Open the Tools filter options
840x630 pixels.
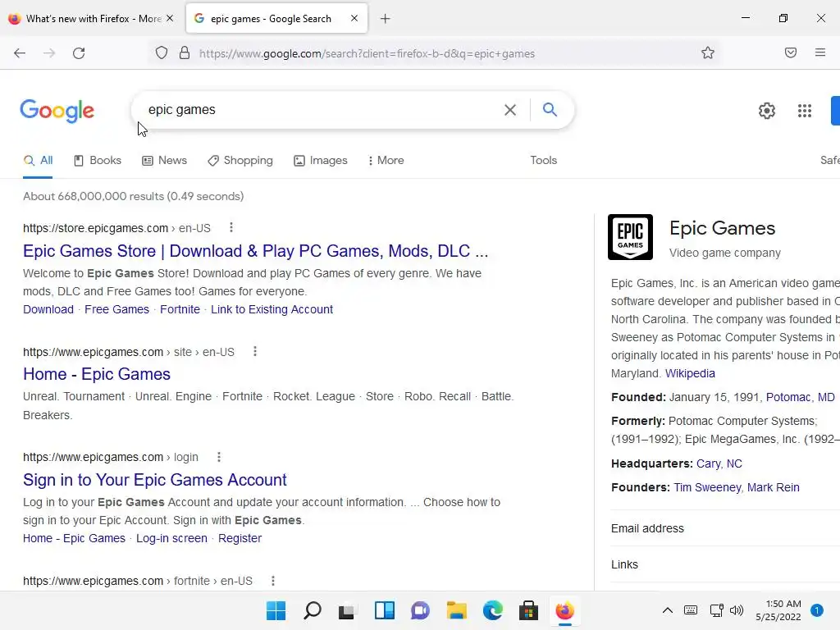[544, 161]
